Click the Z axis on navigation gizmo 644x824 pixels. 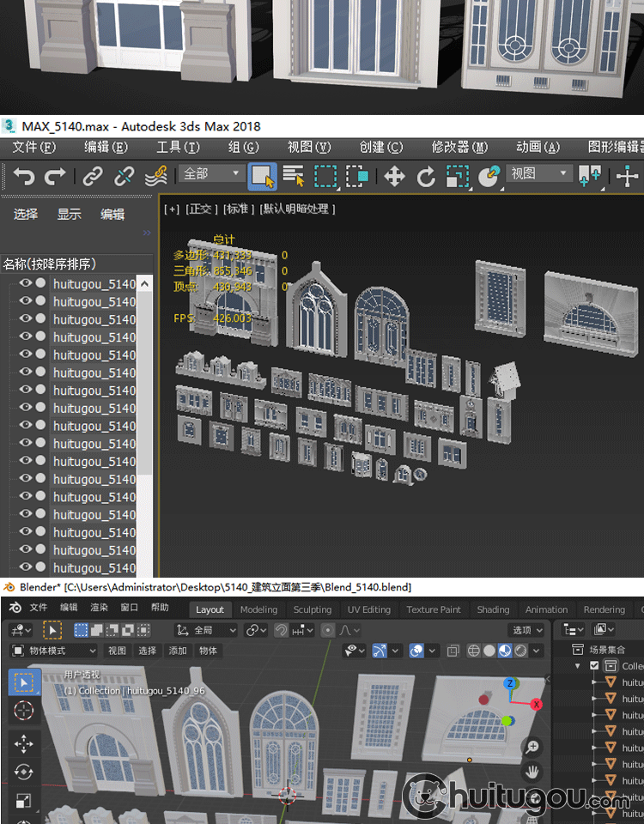coord(509,683)
